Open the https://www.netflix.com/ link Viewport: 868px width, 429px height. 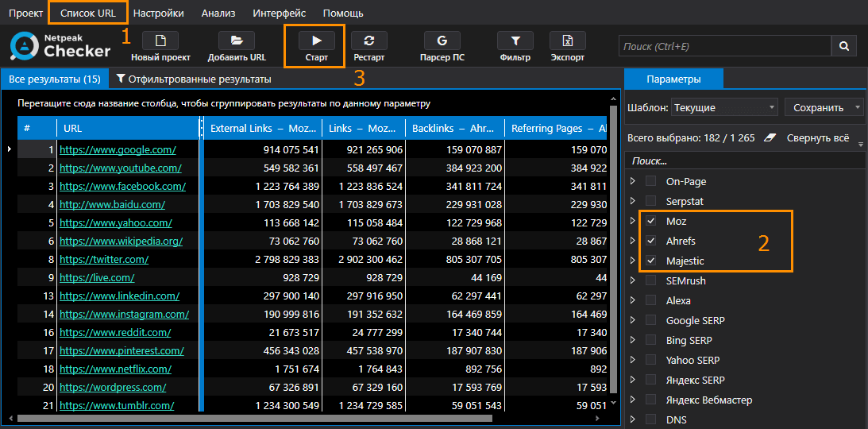click(x=116, y=369)
